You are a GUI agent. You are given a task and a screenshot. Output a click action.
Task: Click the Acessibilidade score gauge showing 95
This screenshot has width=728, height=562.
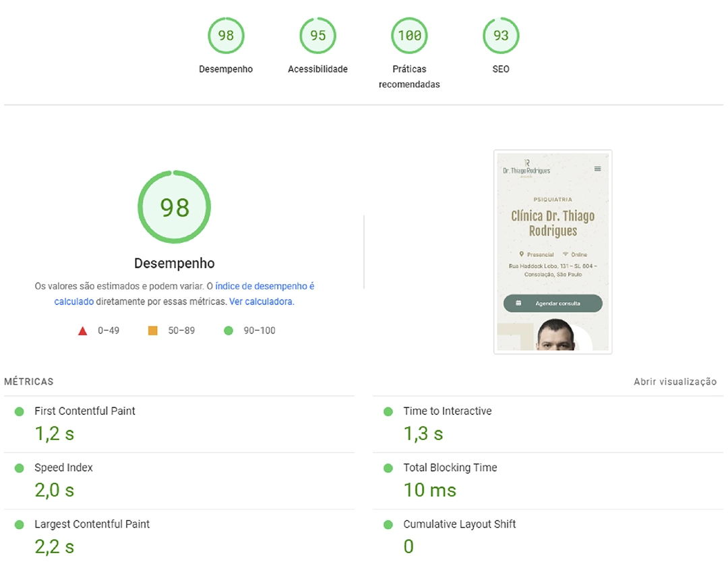point(317,36)
